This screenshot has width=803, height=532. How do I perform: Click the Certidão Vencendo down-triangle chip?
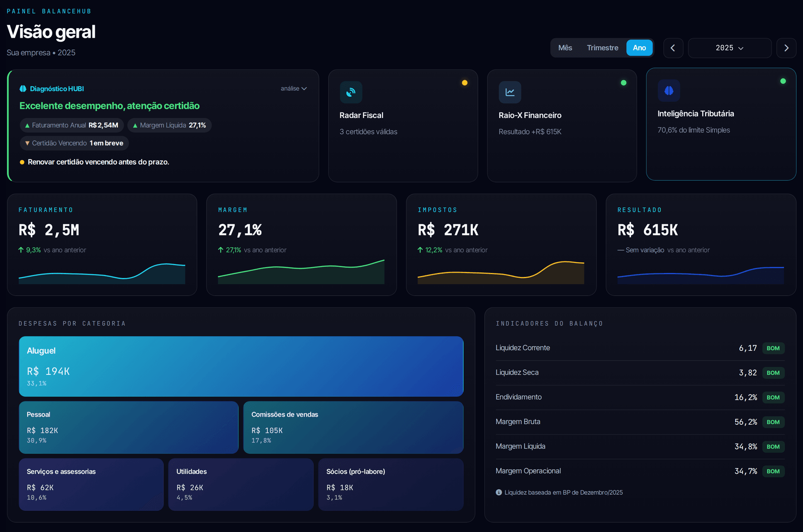pyautogui.click(x=74, y=143)
